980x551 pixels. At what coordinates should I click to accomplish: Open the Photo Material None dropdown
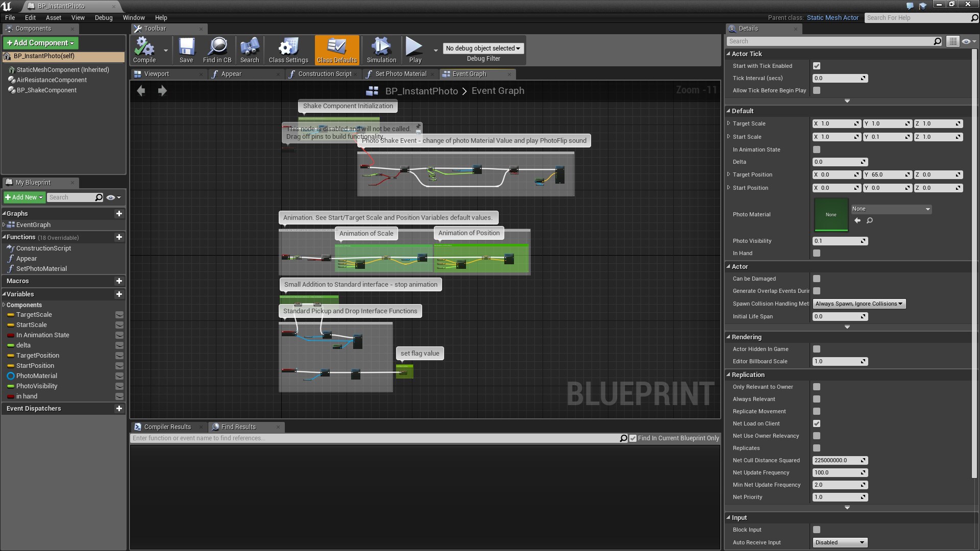tap(891, 209)
